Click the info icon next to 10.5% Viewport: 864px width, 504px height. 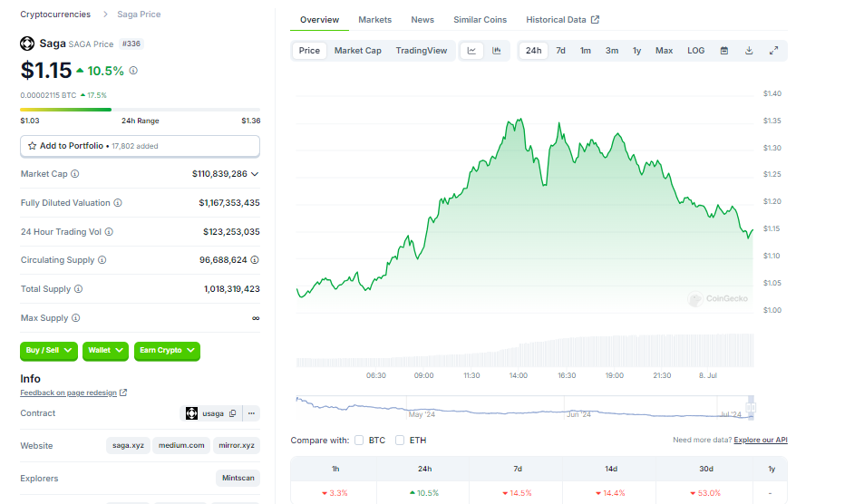click(133, 71)
